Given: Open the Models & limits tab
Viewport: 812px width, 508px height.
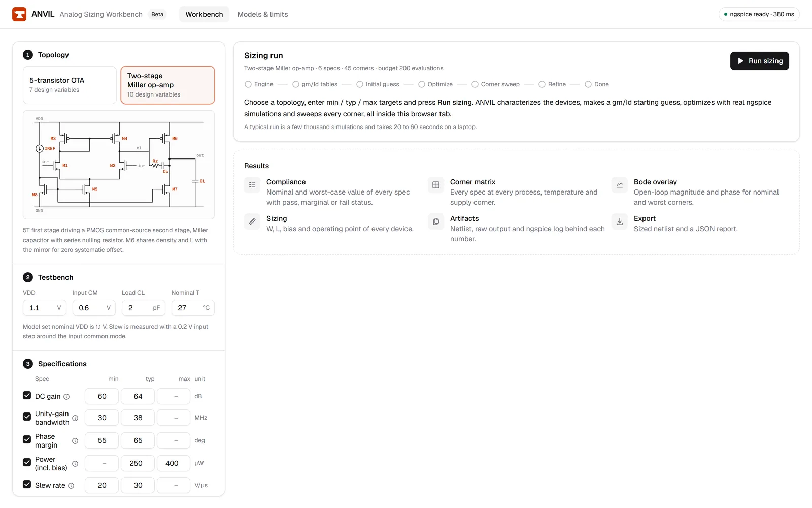Looking at the screenshot, I should click(263, 14).
